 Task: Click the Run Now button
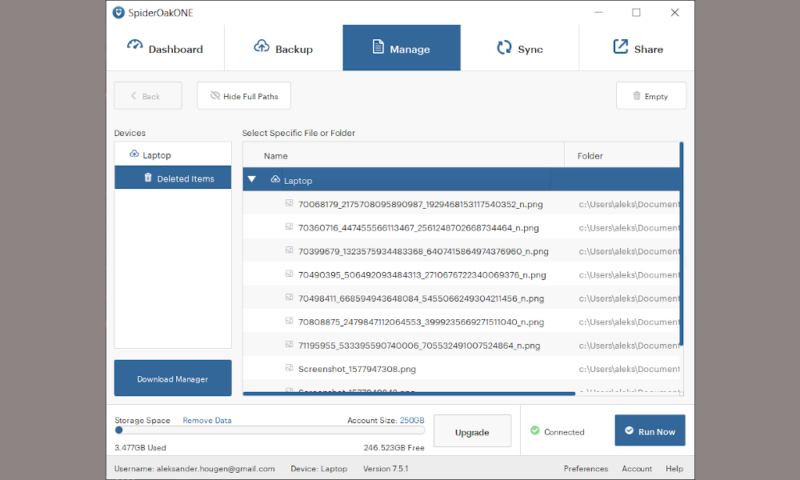click(x=649, y=431)
